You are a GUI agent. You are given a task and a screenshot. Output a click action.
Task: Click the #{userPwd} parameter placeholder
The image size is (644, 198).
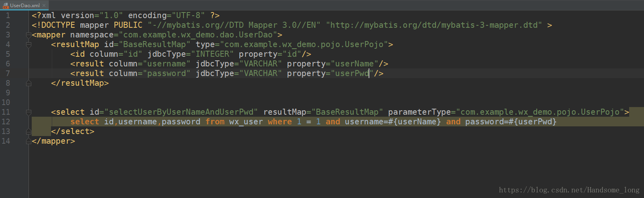[533, 122]
